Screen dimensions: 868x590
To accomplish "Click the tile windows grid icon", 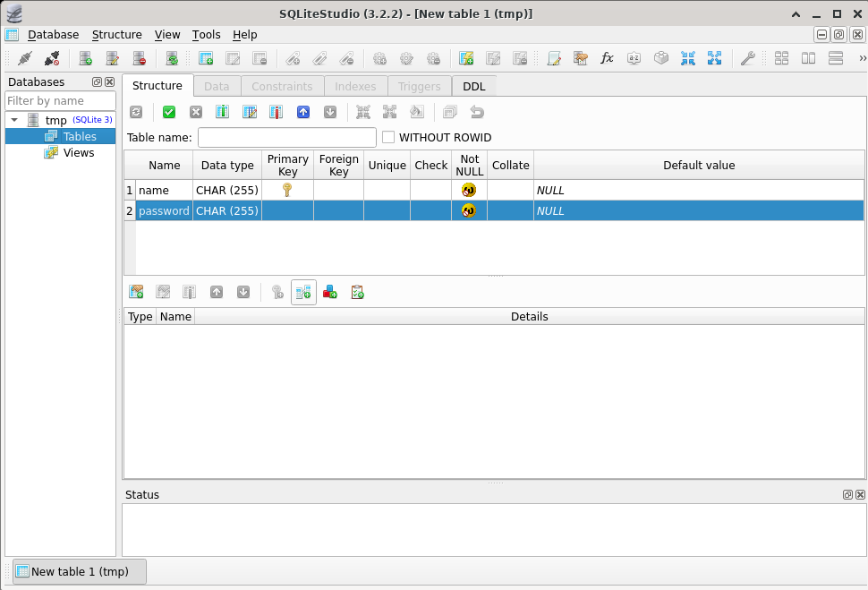I will click(x=781, y=58).
